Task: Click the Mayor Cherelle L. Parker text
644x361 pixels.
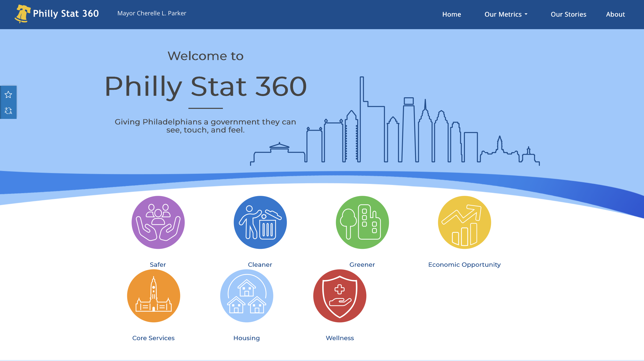Action: [x=152, y=13]
